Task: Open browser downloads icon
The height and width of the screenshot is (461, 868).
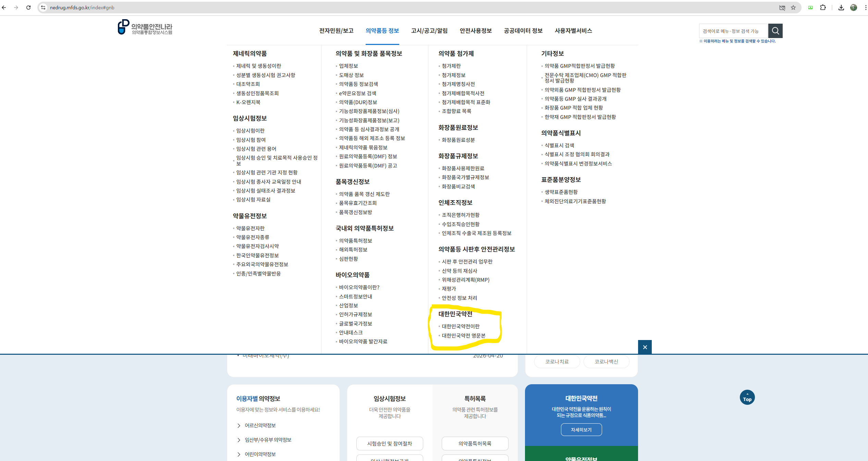Action: point(841,8)
